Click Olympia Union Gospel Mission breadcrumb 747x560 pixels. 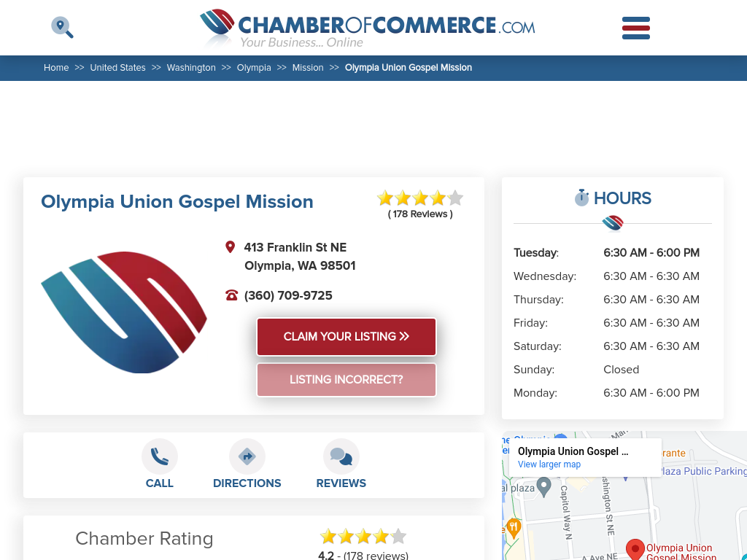[x=409, y=68]
